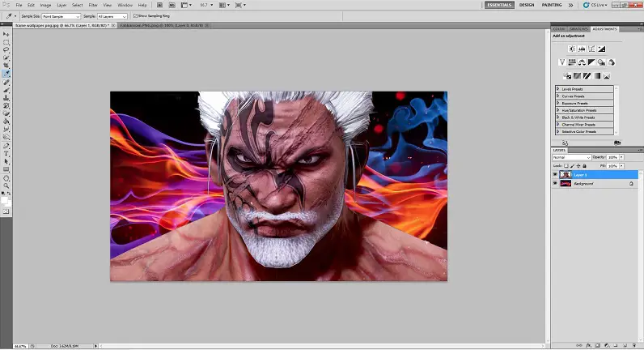Viewport: 644px width, 350px height.
Task: Add a Photo Filter adjustment
Action: click(x=601, y=62)
